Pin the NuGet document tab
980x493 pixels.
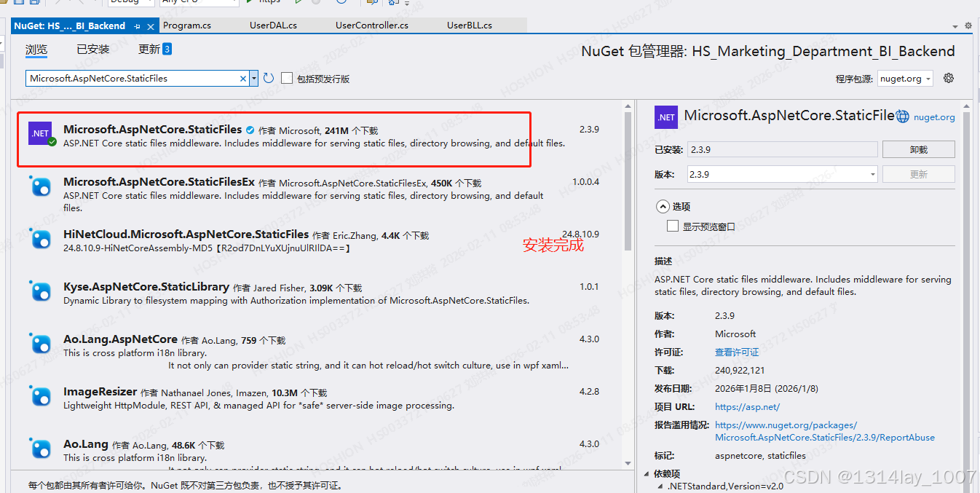137,25
